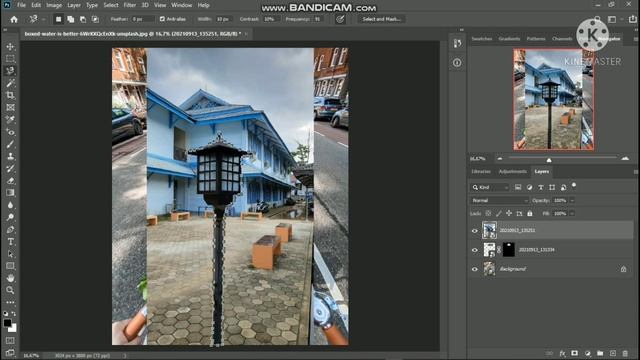Select the Crop tool
Image resolution: width=640 pixels, height=360 pixels.
(x=10, y=96)
